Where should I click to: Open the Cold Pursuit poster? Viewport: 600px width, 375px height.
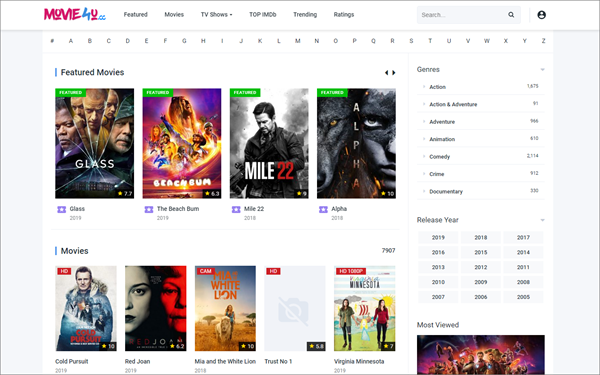[86, 308]
